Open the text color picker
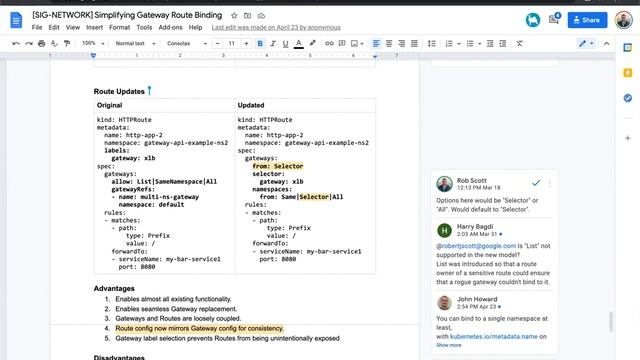 point(299,43)
